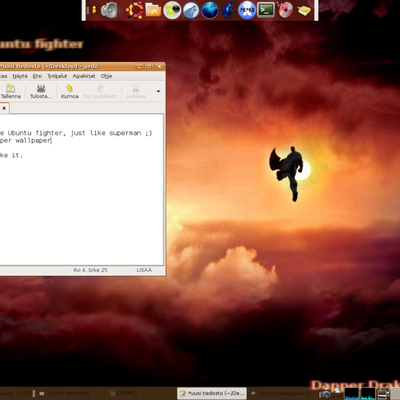This screenshot has height=400, width=400.
Task: Click Tee uudelleen (redo) in gedit toolbar
Action: [100, 91]
